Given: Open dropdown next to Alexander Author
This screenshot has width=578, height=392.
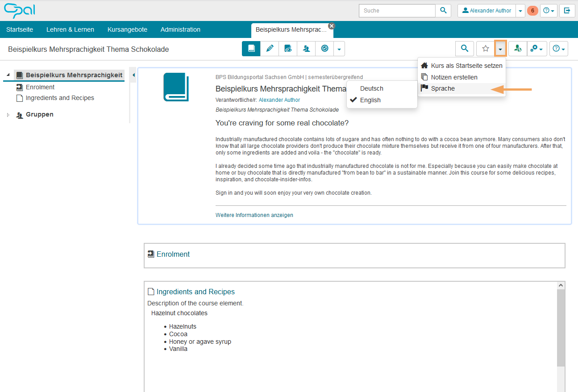Looking at the screenshot, I should click(520, 11).
